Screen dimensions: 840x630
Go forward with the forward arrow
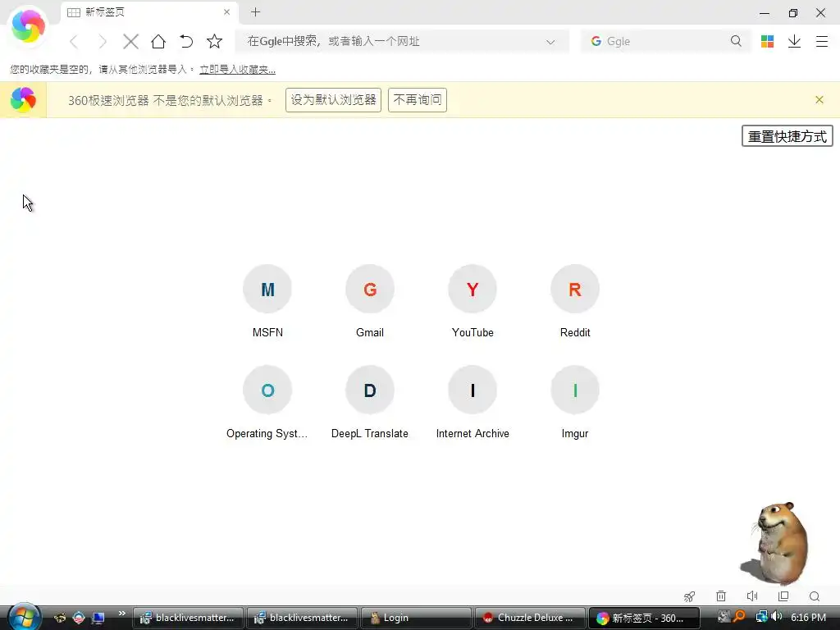tap(103, 41)
